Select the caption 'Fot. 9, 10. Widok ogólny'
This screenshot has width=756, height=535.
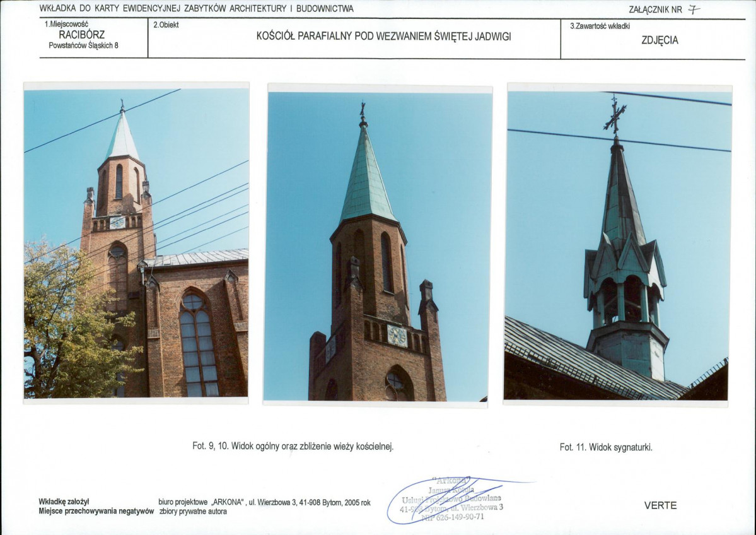coord(293,446)
